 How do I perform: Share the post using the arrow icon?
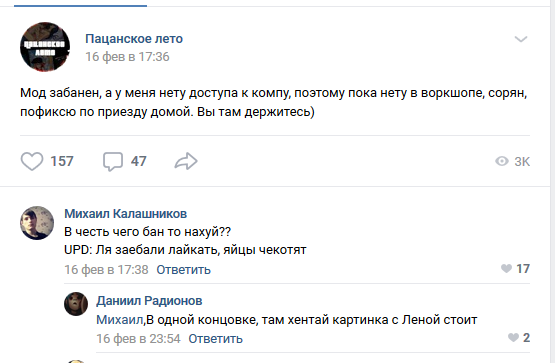[x=186, y=161]
